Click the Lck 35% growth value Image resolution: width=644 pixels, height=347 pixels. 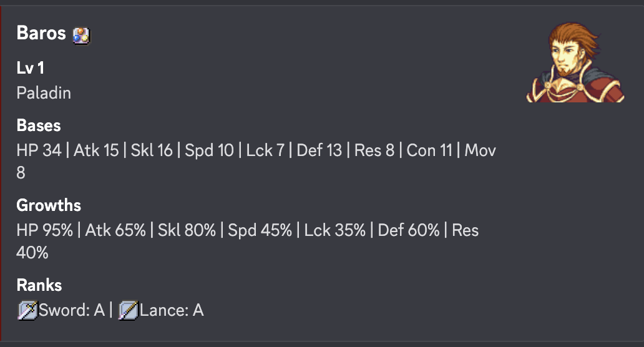click(335, 230)
